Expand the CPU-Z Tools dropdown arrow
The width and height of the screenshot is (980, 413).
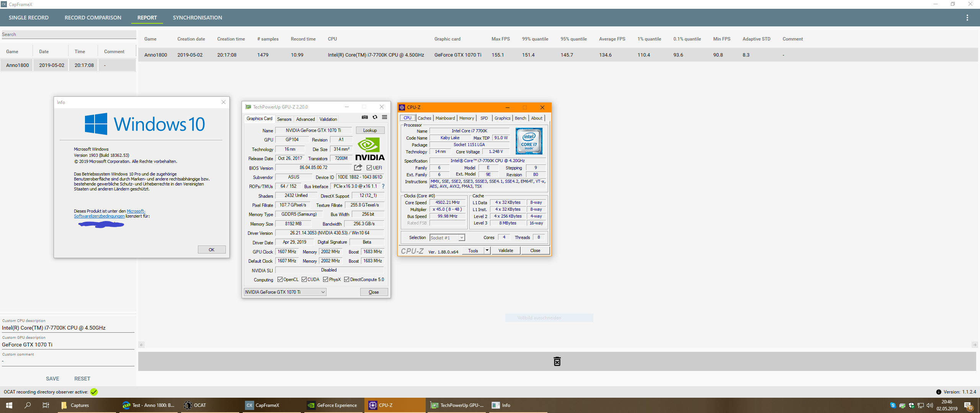click(x=487, y=250)
